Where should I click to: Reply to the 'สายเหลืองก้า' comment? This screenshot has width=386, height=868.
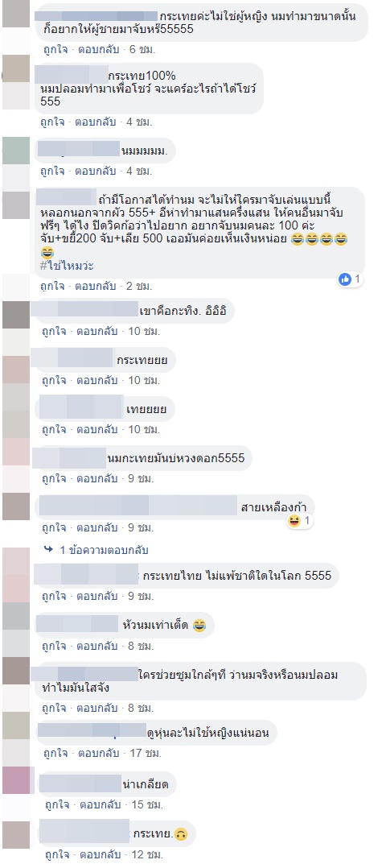coord(96,527)
